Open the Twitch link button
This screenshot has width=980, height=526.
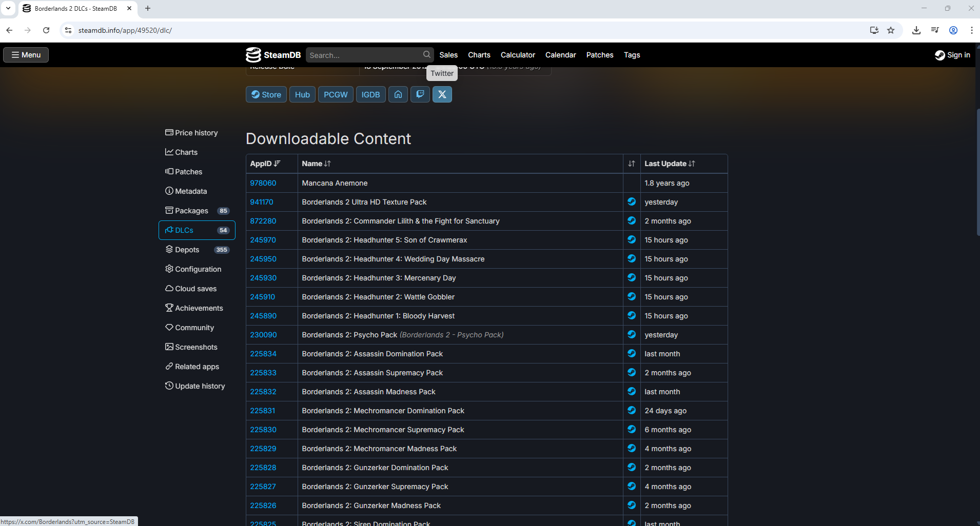point(420,94)
